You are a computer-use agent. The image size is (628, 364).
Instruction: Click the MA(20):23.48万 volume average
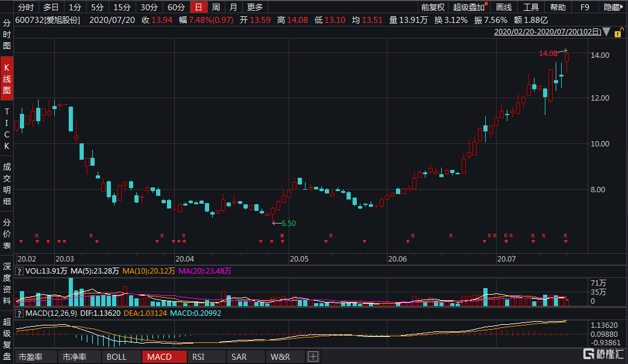point(205,271)
